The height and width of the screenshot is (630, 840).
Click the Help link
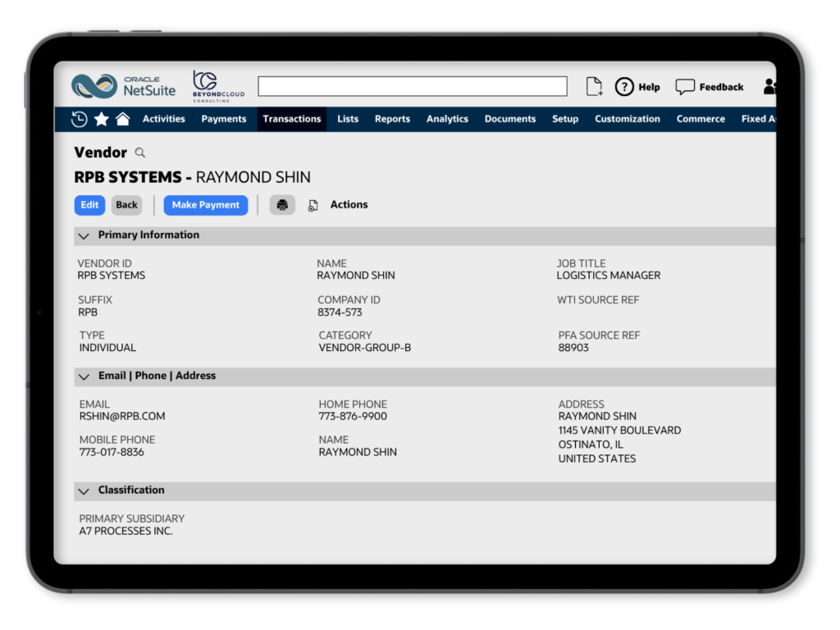pyautogui.click(x=650, y=87)
